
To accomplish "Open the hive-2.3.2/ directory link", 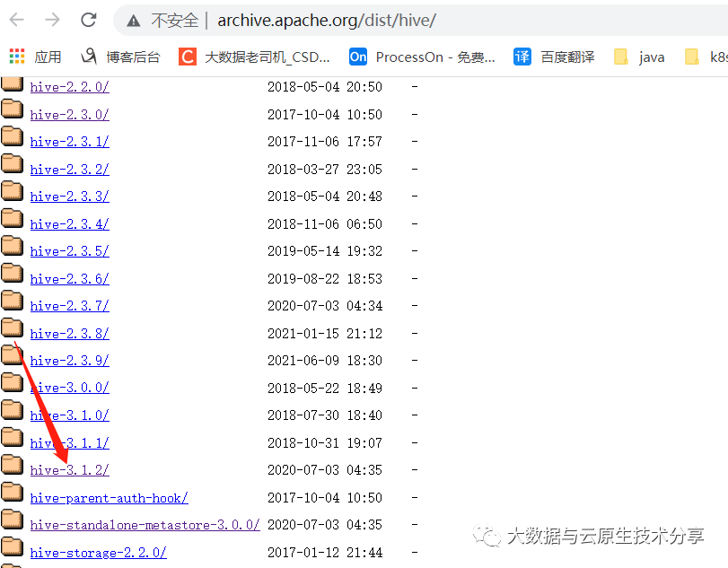I will pos(70,170).
